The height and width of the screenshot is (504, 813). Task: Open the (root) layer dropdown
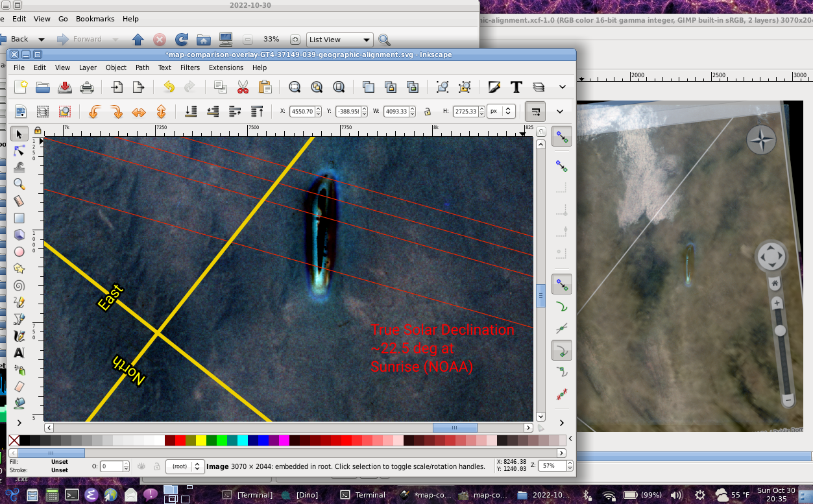(x=184, y=466)
